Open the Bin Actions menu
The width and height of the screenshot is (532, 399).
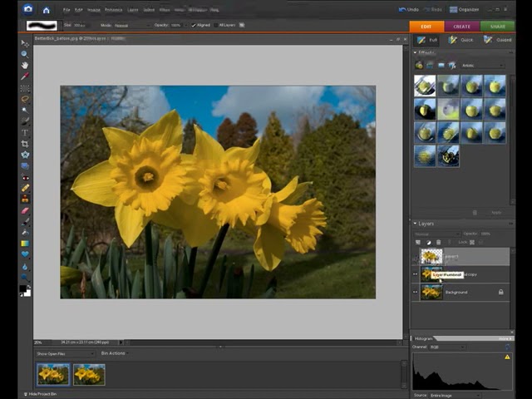[x=115, y=353]
